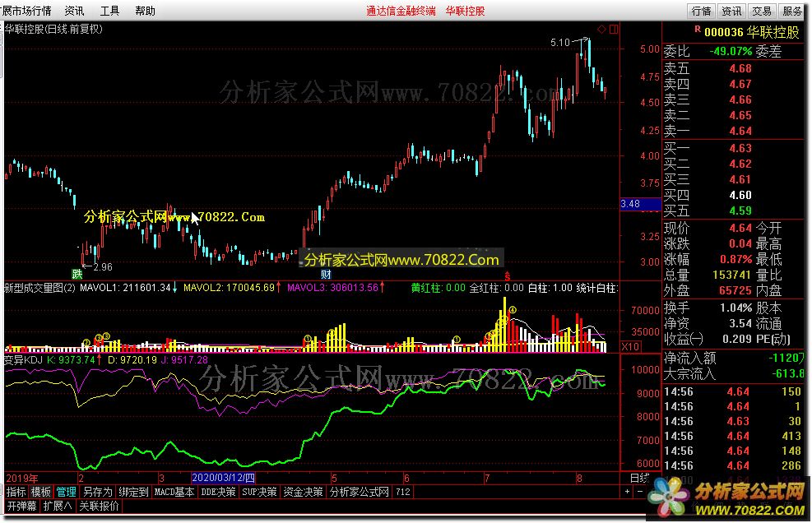
Task: Click the 关联报价 button
Action: (99, 506)
